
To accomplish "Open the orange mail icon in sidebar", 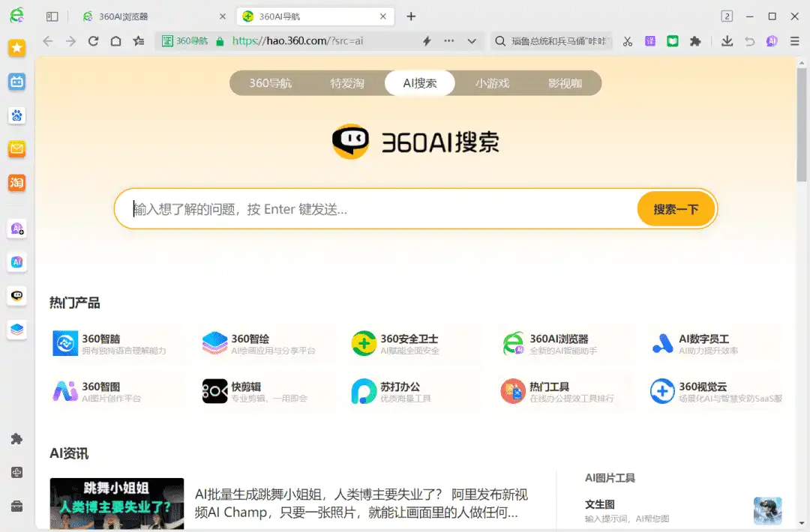I will 17,148.
